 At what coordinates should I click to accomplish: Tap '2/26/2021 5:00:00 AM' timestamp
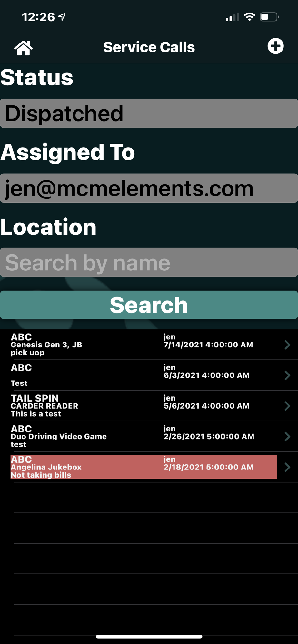click(x=209, y=437)
